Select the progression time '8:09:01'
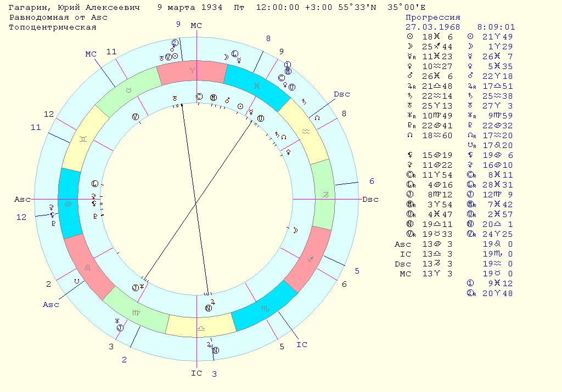This screenshot has height=392, width=562. click(x=496, y=27)
